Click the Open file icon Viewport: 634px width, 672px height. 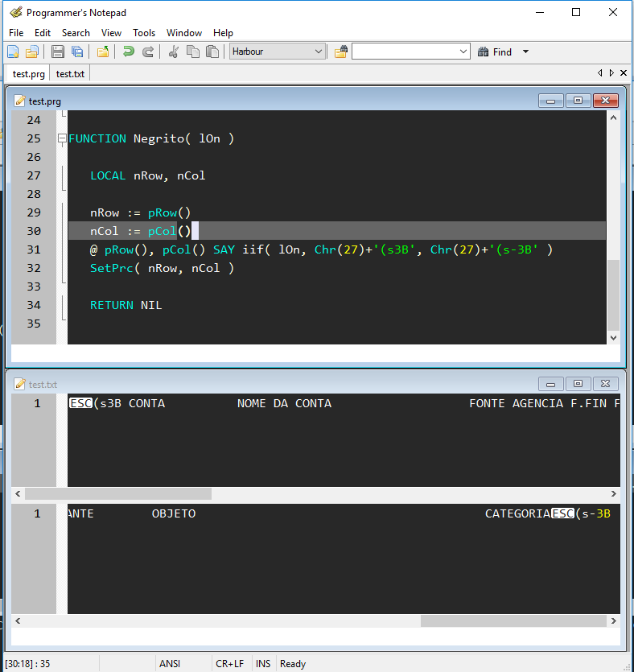[x=32, y=52]
